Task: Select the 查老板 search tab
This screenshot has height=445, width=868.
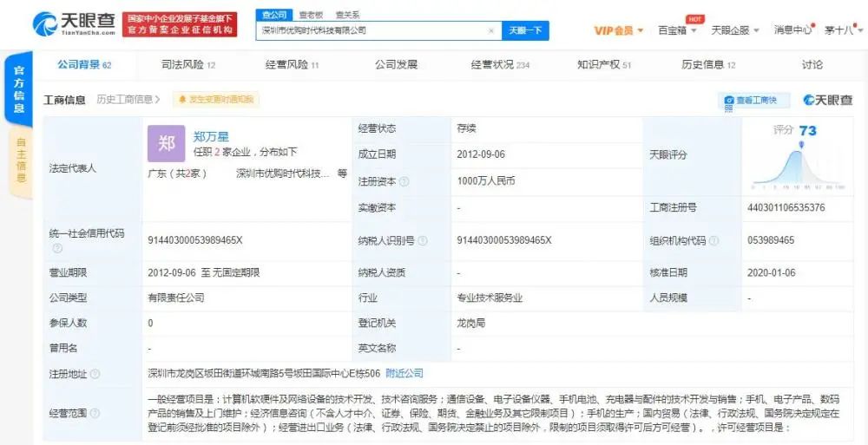Action: click(x=311, y=15)
